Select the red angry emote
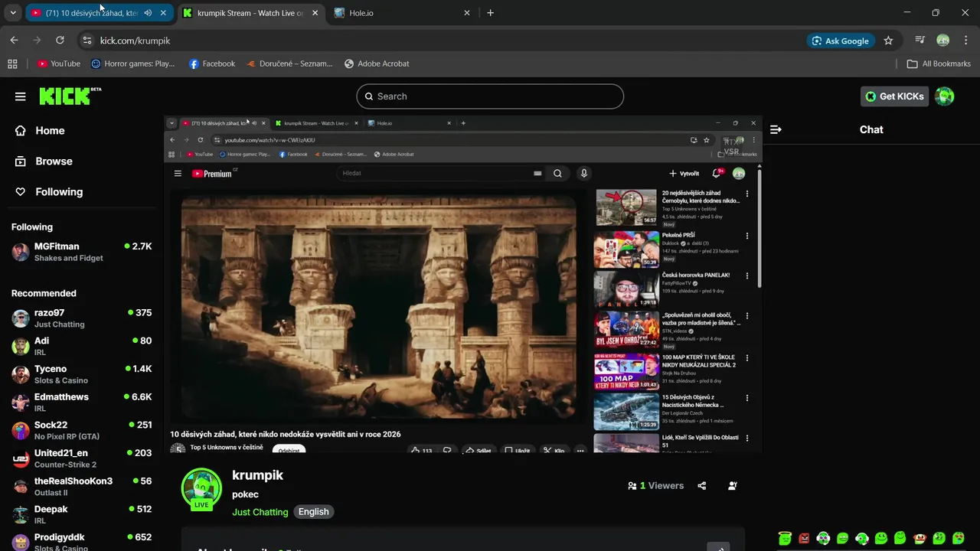 click(x=804, y=539)
